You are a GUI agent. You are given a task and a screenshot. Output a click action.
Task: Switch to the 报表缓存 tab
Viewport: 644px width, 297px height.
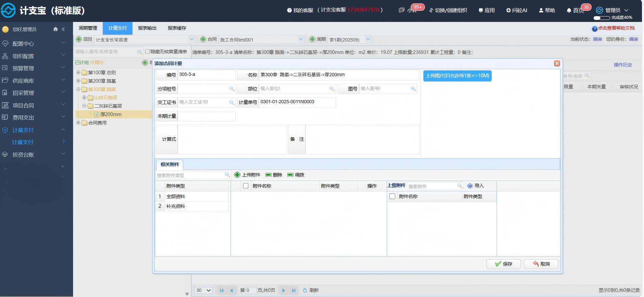177,28
